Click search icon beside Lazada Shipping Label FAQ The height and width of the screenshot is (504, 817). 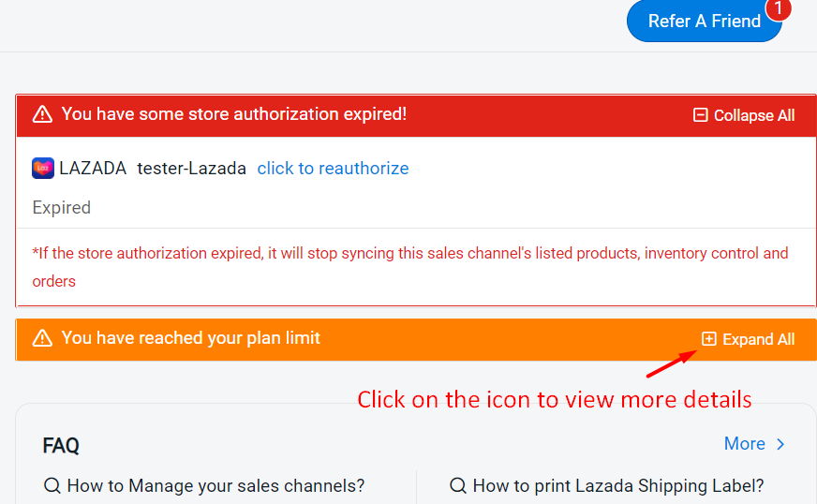coord(458,485)
